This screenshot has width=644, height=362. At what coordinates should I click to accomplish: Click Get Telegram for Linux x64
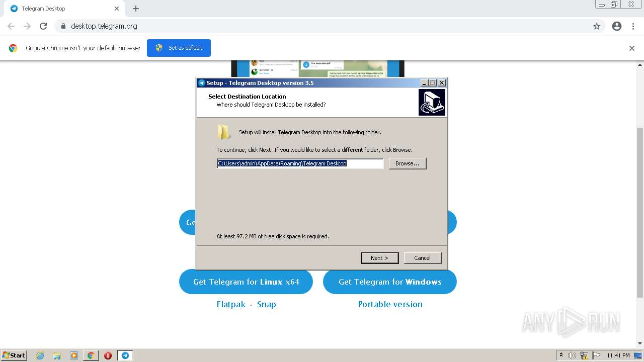pos(246,282)
